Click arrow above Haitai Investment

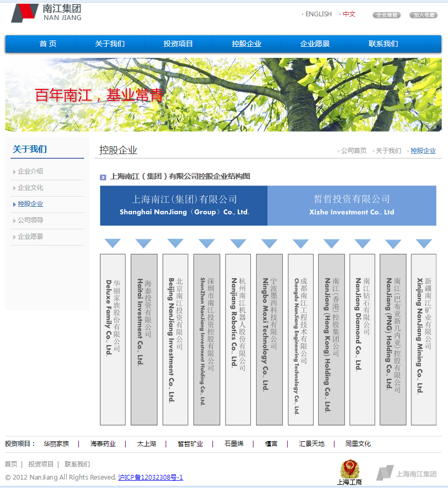[144, 243]
